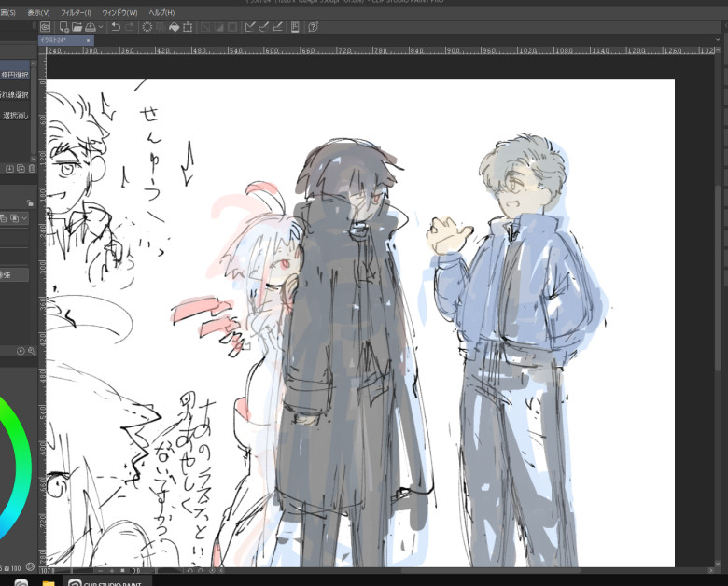Rotate canvas left icon in status bar
The width and height of the screenshot is (728, 586).
[189, 571]
